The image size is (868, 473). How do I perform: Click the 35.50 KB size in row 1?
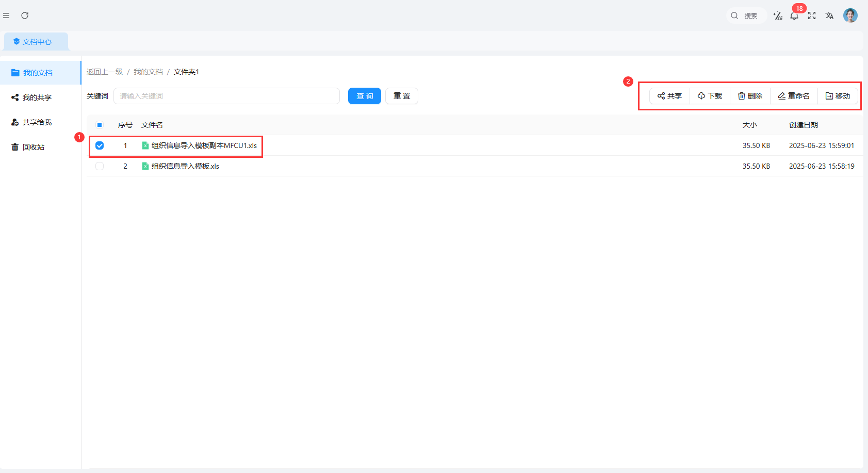(756, 145)
